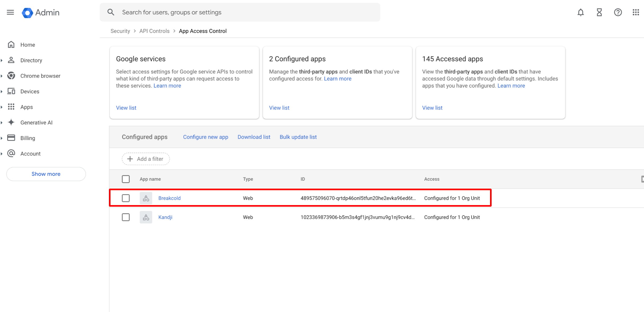Screen dimensions: 644x312
Task: Click the App name column header
Action: [x=150, y=179]
